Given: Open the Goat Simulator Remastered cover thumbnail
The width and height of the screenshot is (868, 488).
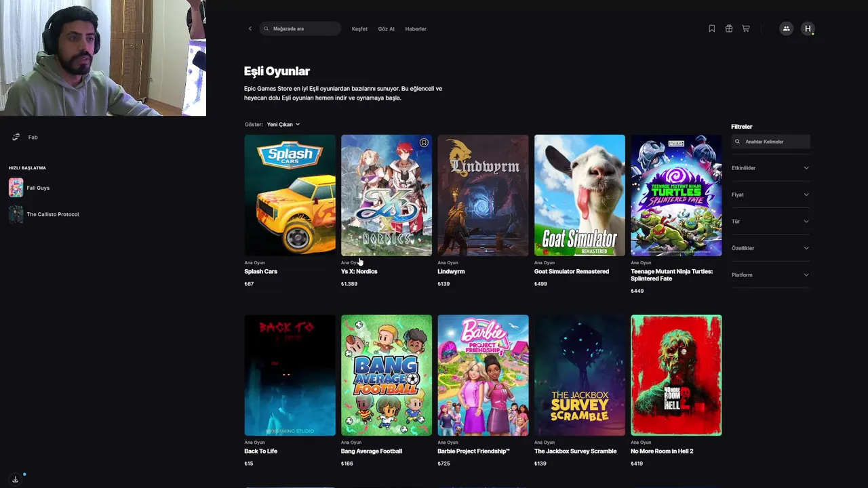Looking at the screenshot, I should click(x=580, y=195).
